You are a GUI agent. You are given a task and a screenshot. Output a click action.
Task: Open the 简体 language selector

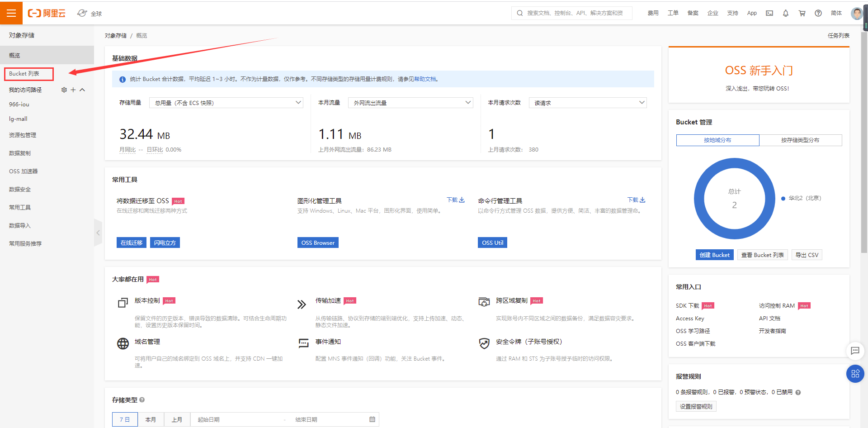pyautogui.click(x=836, y=13)
